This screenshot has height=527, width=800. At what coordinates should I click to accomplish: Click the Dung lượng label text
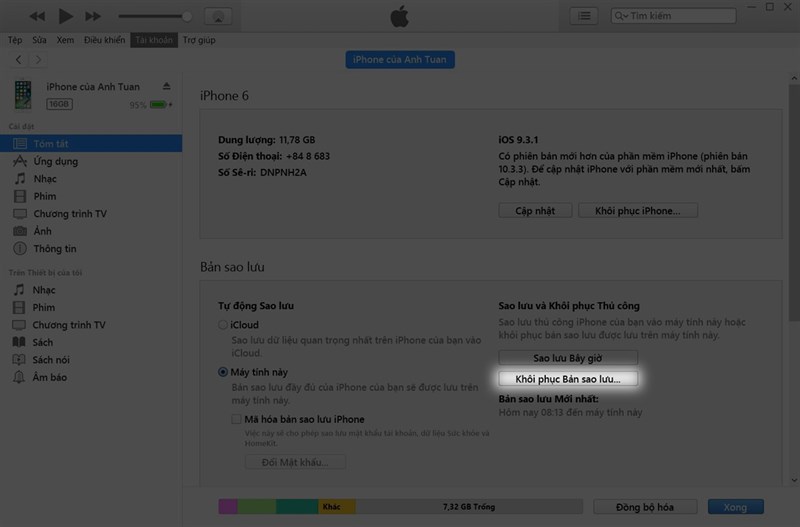click(x=246, y=140)
